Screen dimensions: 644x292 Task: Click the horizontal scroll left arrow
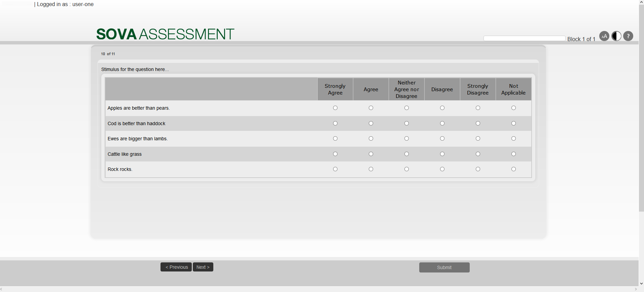[2, 289]
